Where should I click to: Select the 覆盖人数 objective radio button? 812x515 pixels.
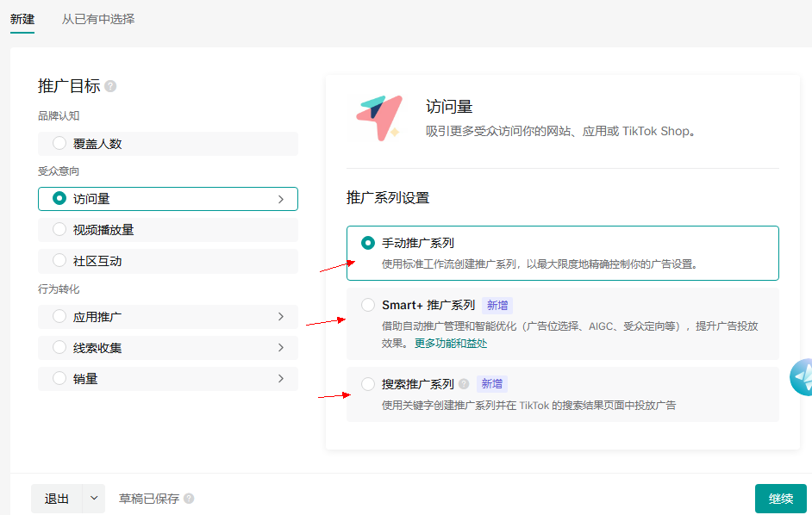click(59, 144)
